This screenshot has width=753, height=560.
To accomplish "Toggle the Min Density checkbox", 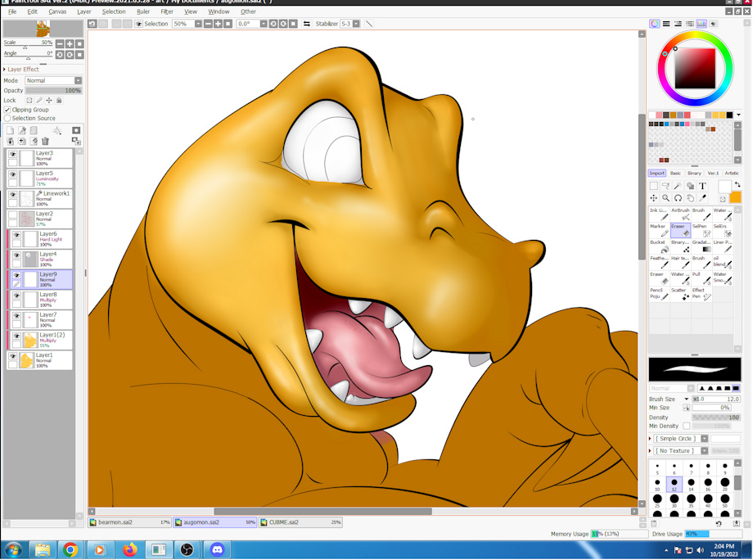I will (x=686, y=426).
